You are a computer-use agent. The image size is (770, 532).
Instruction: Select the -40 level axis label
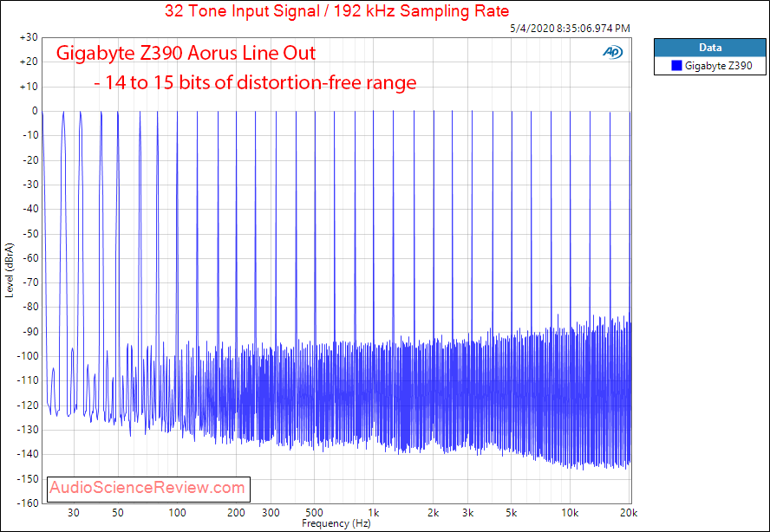[30, 209]
